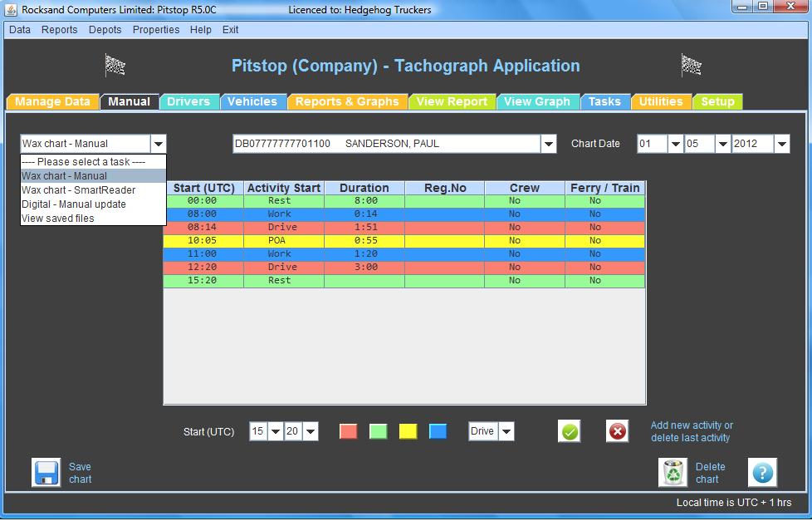The width and height of the screenshot is (812, 521).
Task: Select 'View saved files' in task list
Action: 58,219
